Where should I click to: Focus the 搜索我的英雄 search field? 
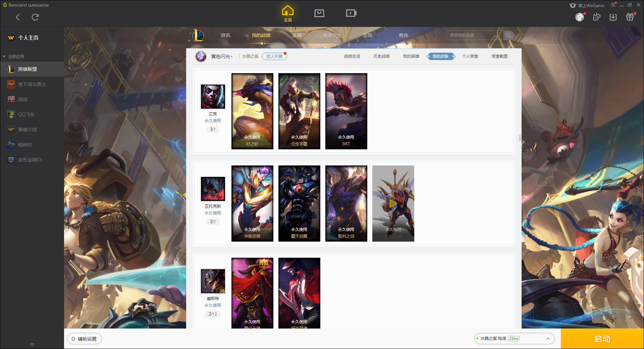point(474,35)
